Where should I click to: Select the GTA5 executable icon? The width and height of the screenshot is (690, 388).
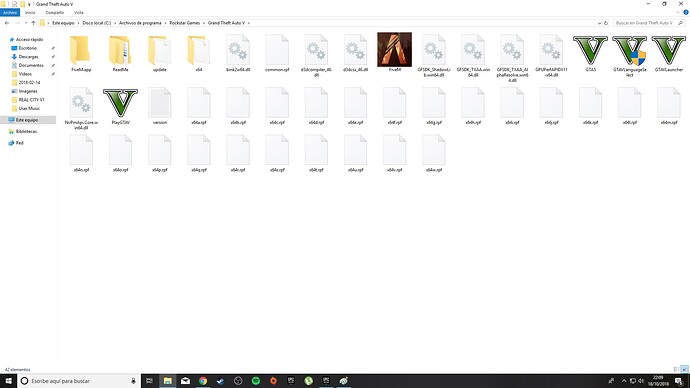[x=590, y=50]
